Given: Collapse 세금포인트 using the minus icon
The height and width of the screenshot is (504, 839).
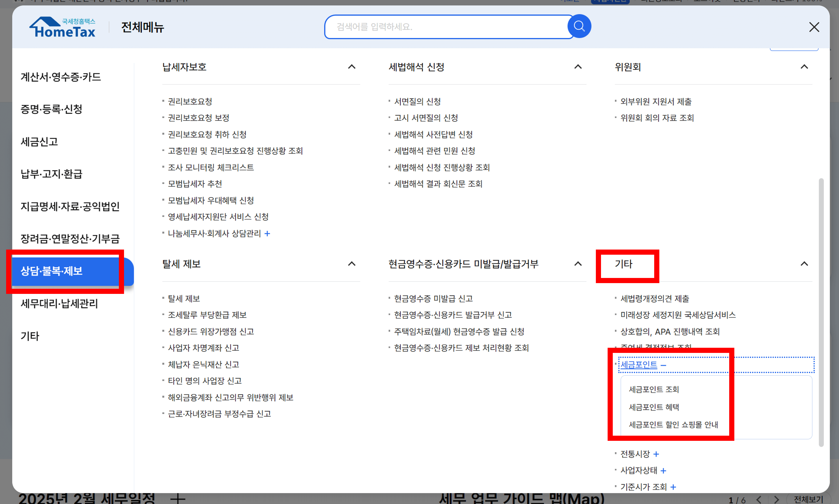Looking at the screenshot, I should 664,364.
